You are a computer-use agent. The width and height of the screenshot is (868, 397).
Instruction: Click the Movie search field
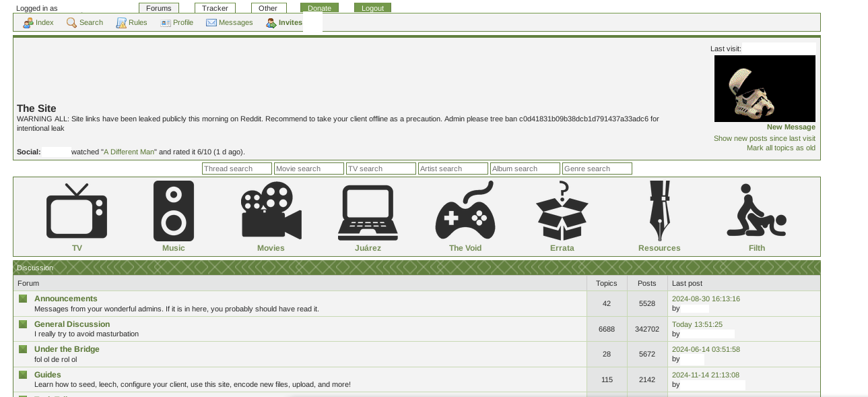click(x=309, y=169)
